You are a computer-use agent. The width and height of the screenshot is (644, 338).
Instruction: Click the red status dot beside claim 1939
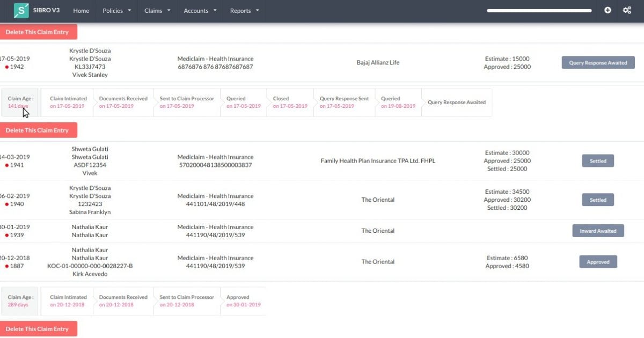coord(8,234)
